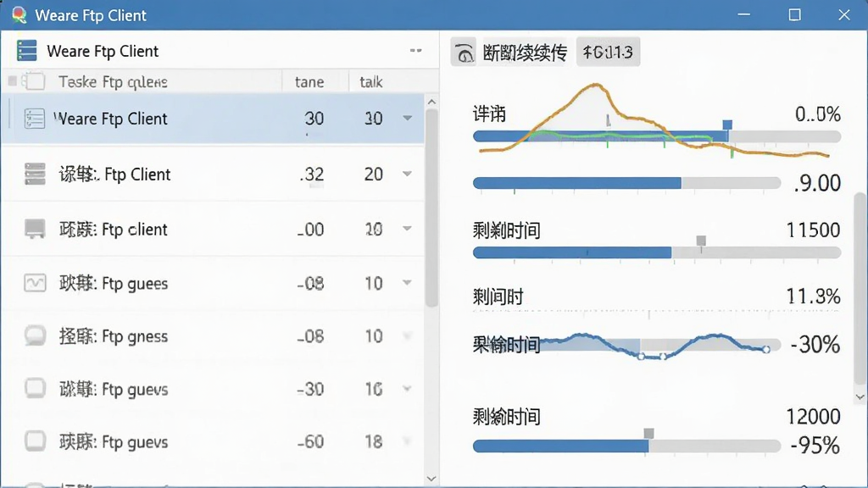Click the blue slider handle on the 0..0% bar
This screenshot has height=488, width=868.
[x=727, y=125]
